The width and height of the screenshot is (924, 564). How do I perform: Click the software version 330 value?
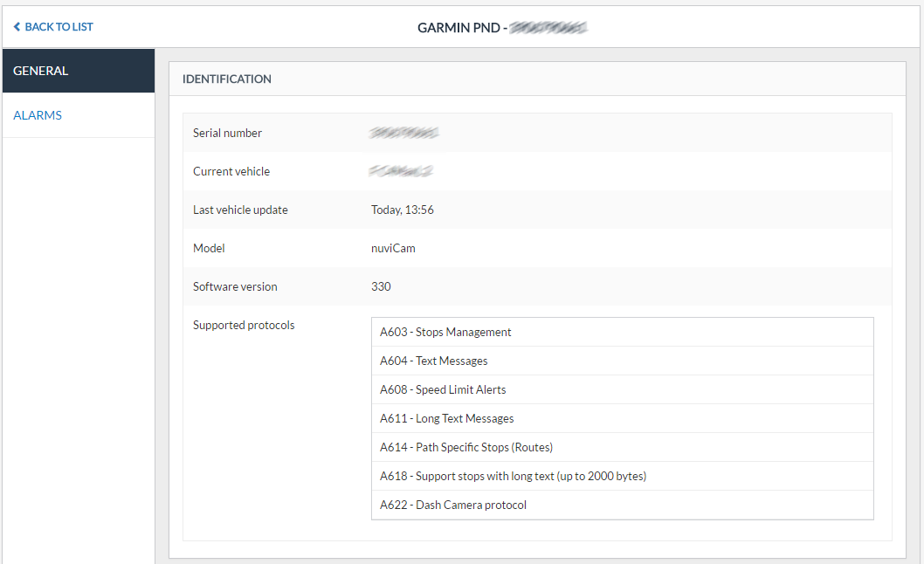[x=381, y=286]
